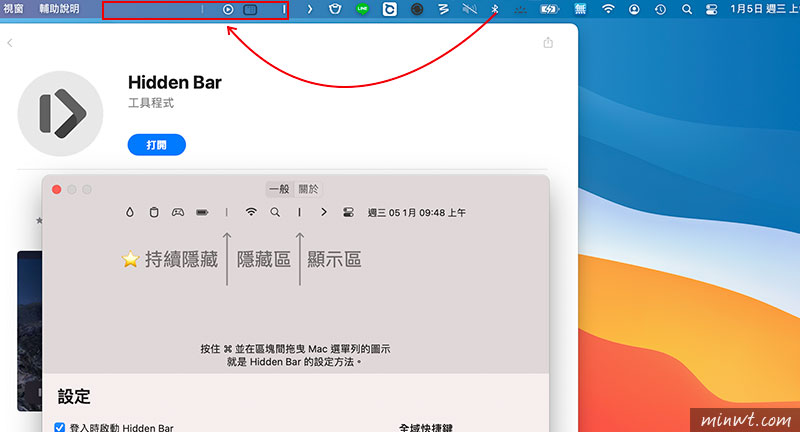Click the app screenshot thumbnail at left edge
Image resolution: width=800 pixels, height=432 pixels.
click(x=30, y=331)
